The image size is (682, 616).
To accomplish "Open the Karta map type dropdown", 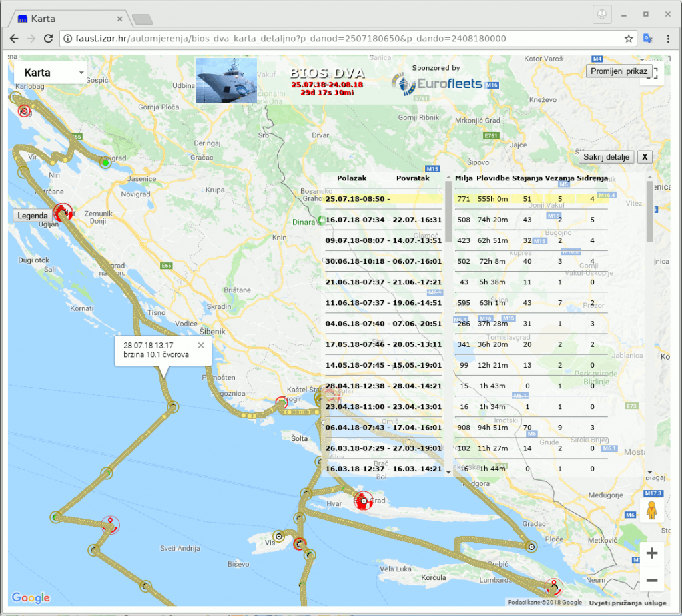I will coord(51,73).
